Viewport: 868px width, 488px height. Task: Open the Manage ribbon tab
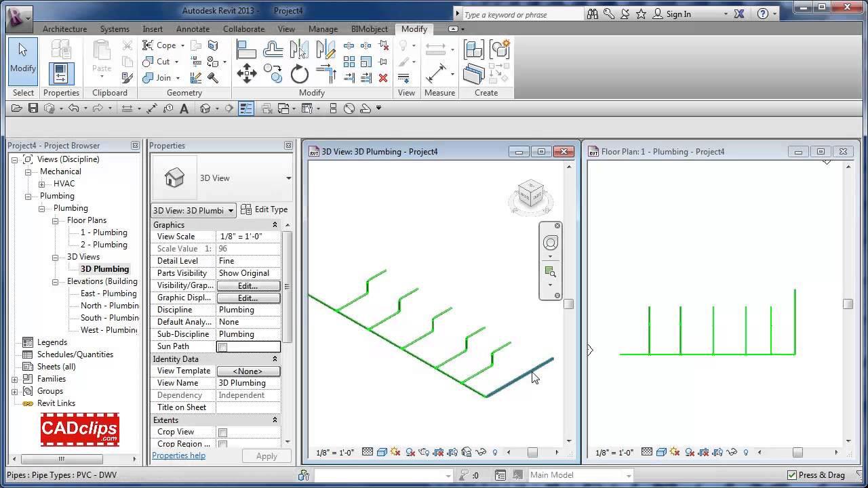click(x=323, y=29)
